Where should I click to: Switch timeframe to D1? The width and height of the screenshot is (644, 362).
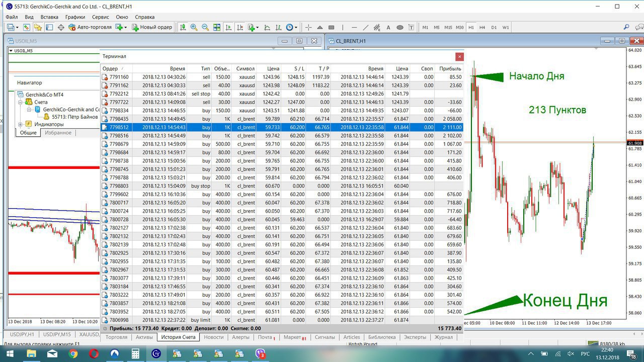click(x=494, y=27)
